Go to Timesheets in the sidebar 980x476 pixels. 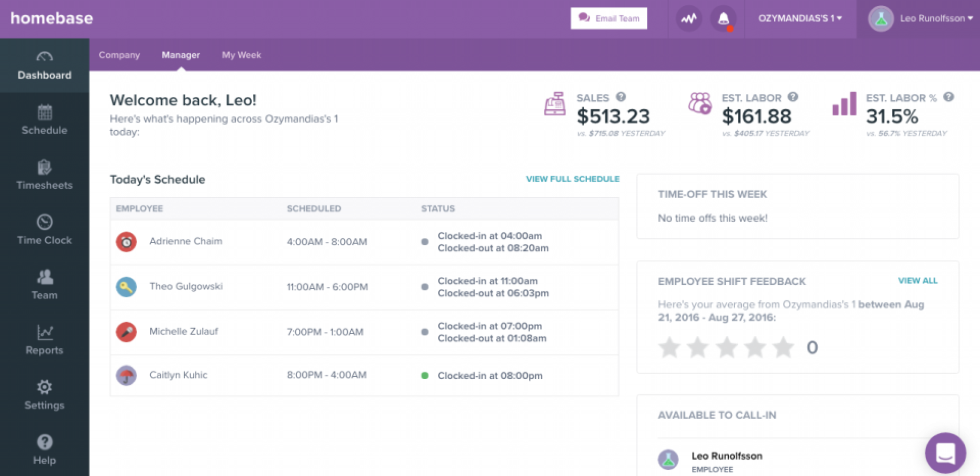tap(44, 175)
